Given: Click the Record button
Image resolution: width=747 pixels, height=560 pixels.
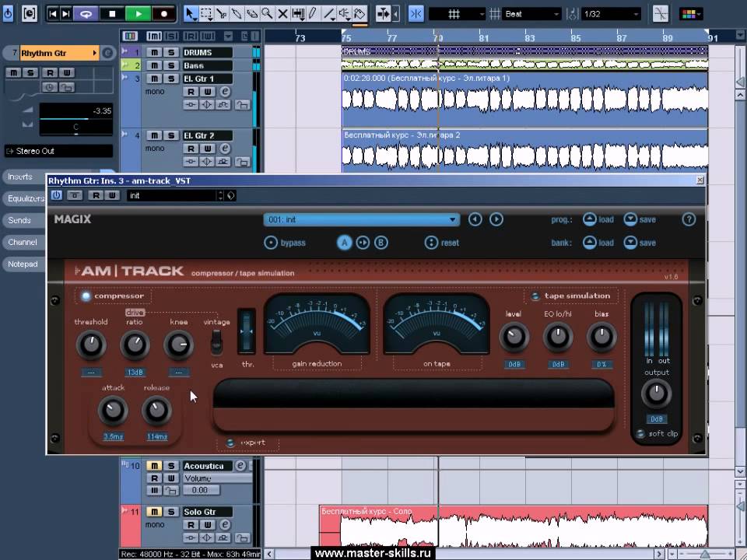Looking at the screenshot, I should (164, 14).
